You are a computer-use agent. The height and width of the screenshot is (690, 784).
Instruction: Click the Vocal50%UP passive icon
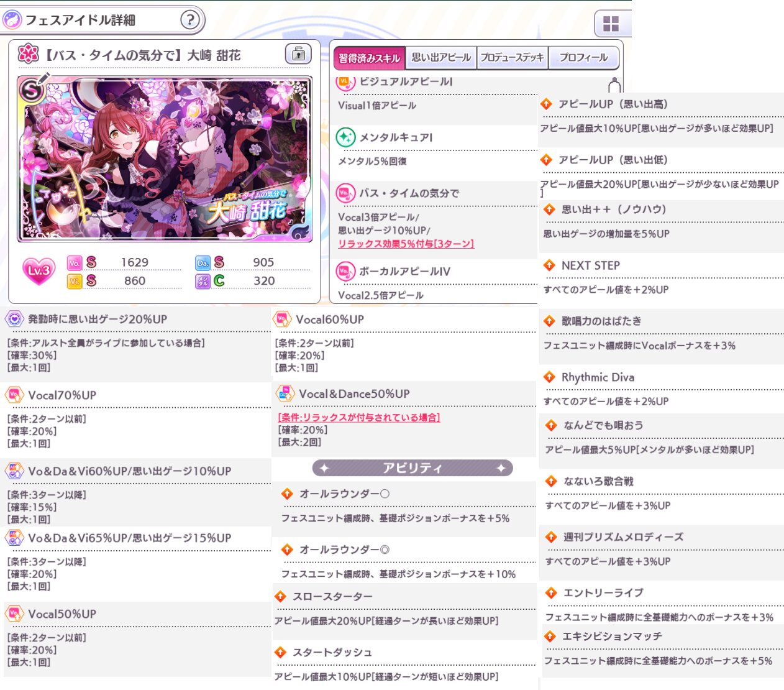(x=14, y=614)
